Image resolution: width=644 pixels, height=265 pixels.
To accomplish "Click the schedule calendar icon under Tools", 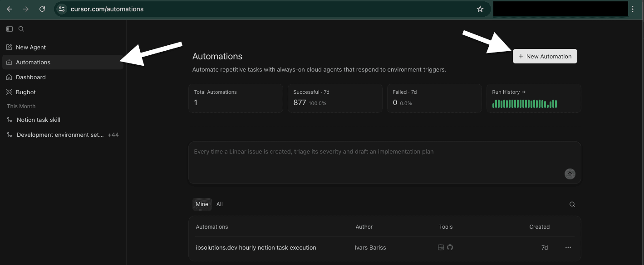I will pos(440,247).
